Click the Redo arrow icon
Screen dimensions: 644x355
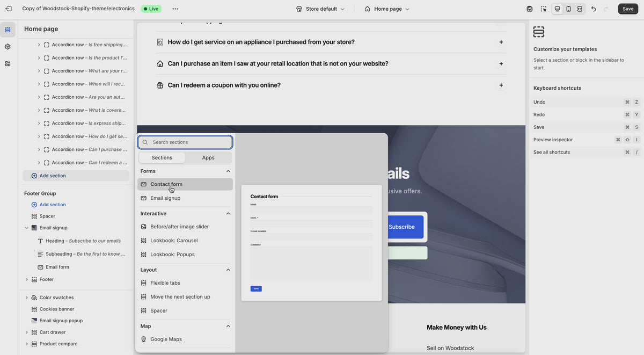(x=606, y=9)
